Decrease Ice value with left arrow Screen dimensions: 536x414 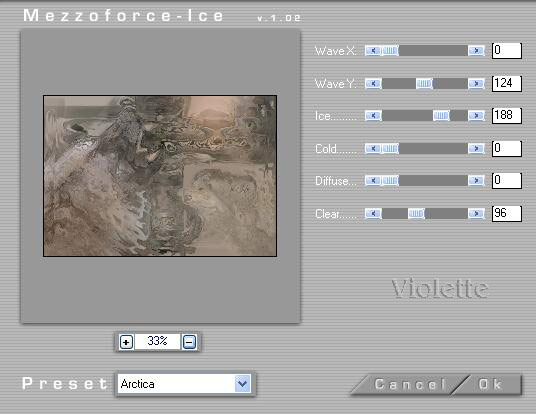click(x=373, y=116)
